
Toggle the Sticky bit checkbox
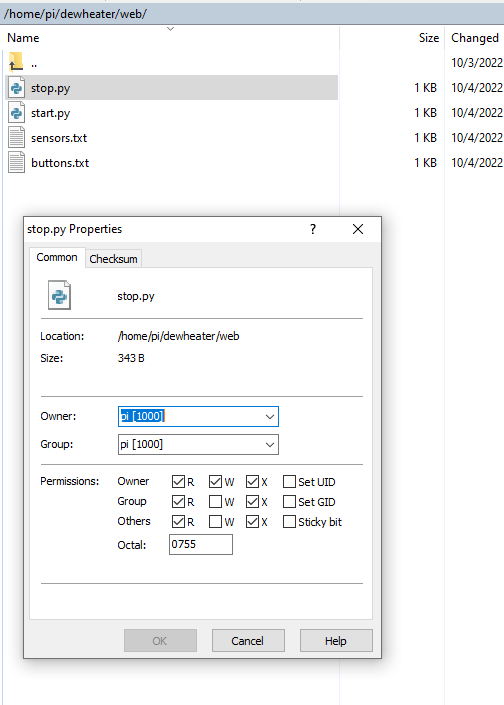coord(289,522)
